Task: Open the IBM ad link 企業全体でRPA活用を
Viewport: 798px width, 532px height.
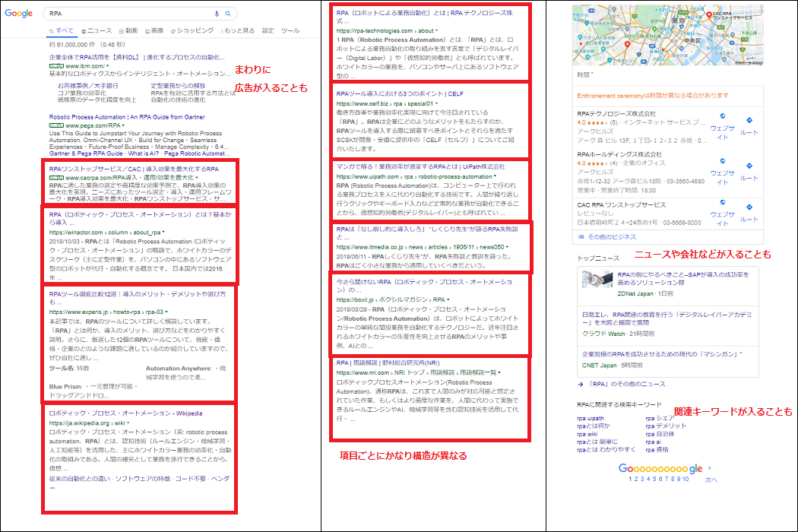Action: (137, 58)
